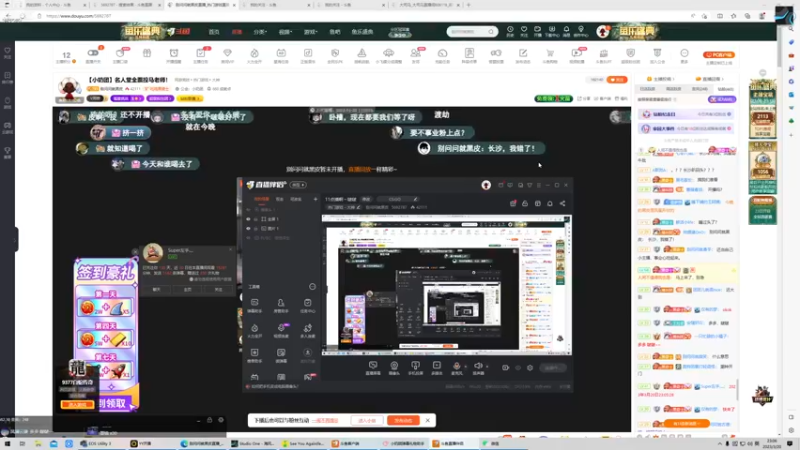Screen dimensions: 800x450
Task: Add camera source in companion app
Action: pos(394,367)
